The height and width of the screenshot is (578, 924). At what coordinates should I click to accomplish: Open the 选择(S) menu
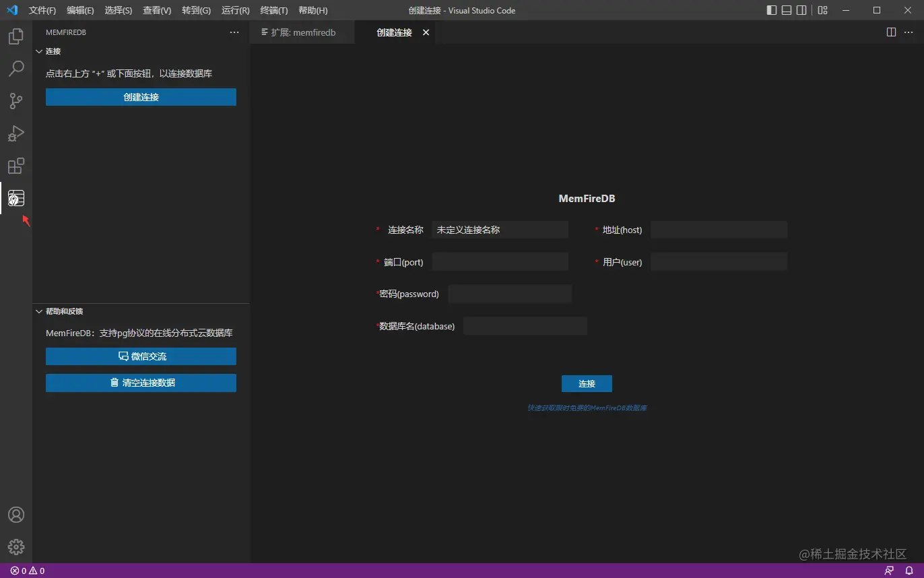pos(119,11)
